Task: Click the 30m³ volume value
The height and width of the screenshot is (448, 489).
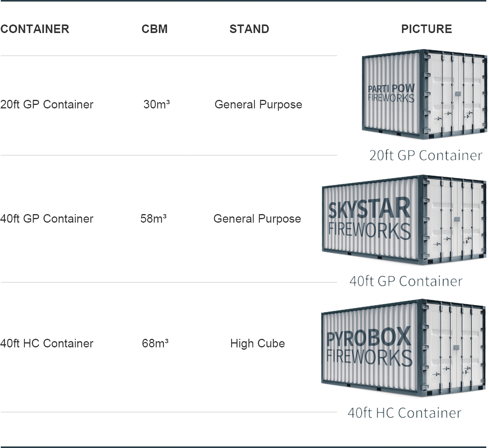Action: coord(157,105)
